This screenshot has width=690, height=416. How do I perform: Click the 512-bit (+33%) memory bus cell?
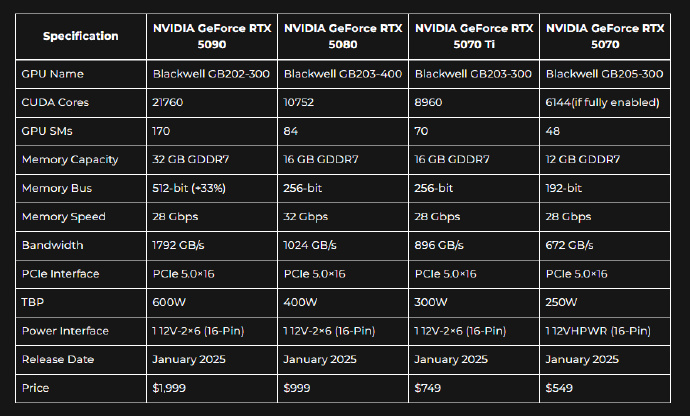tap(197, 187)
